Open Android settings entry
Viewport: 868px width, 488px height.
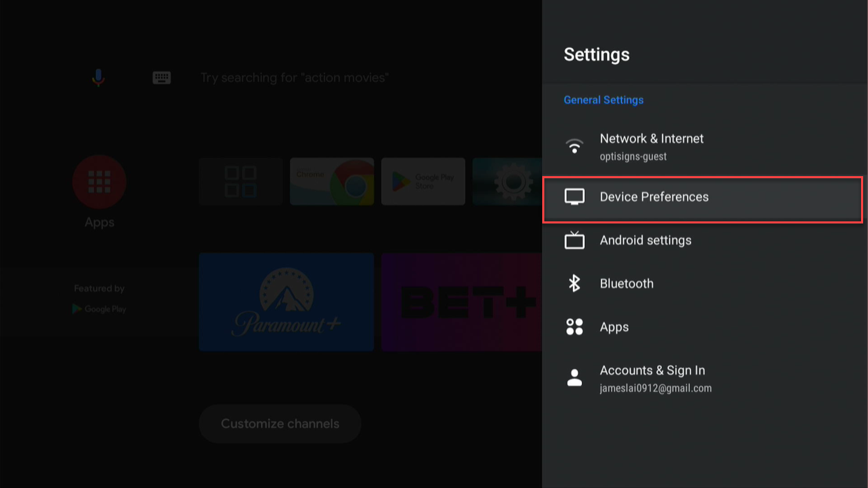tap(645, 240)
